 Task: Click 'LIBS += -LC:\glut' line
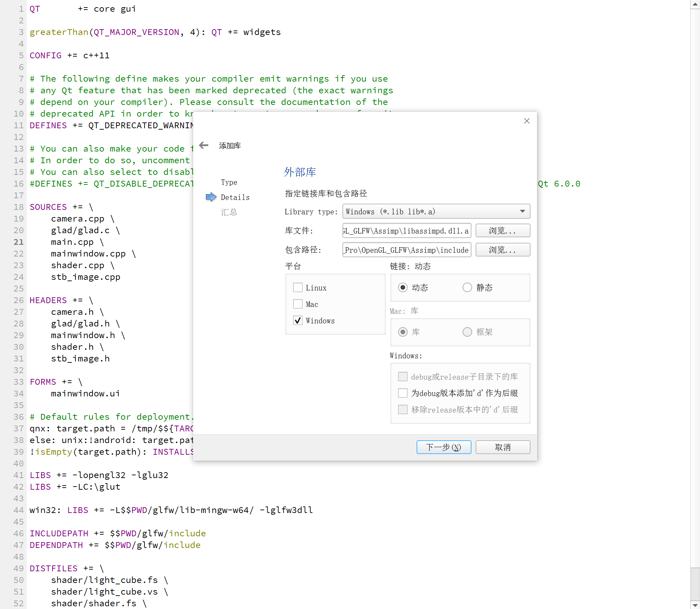click(x=75, y=487)
